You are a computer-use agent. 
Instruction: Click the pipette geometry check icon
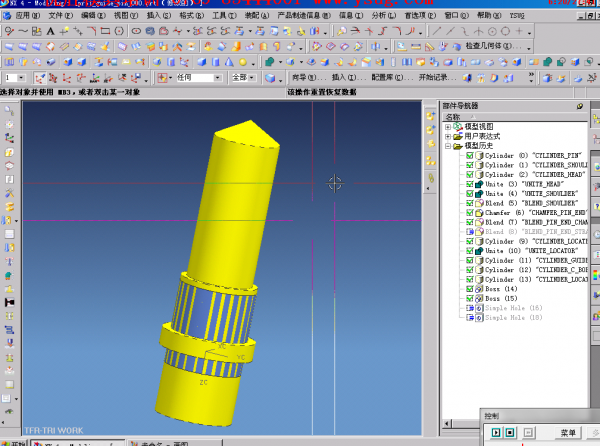(x=443, y=47)
